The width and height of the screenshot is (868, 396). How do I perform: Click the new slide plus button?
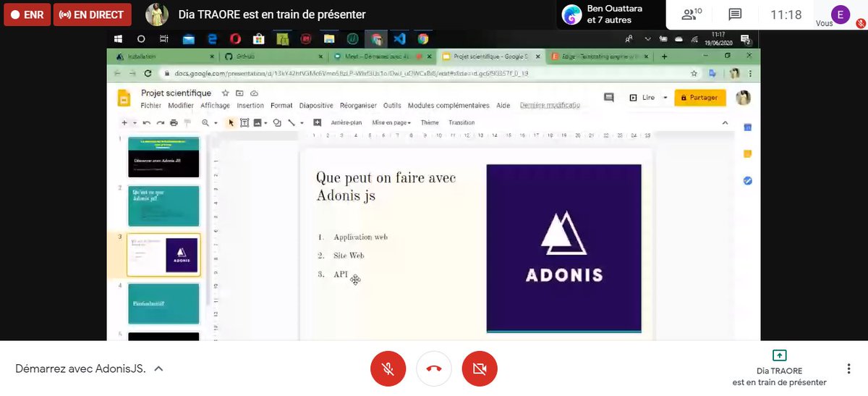[124, 123]
